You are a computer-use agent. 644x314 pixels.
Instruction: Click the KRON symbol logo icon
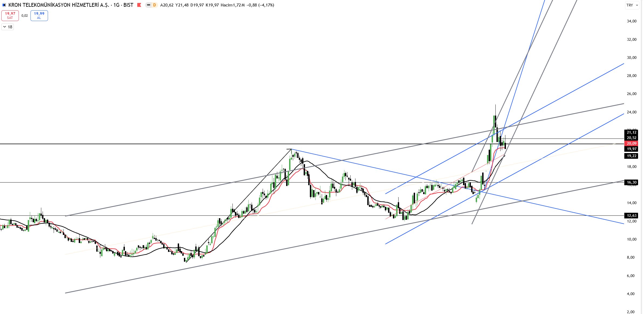[4, 5]
